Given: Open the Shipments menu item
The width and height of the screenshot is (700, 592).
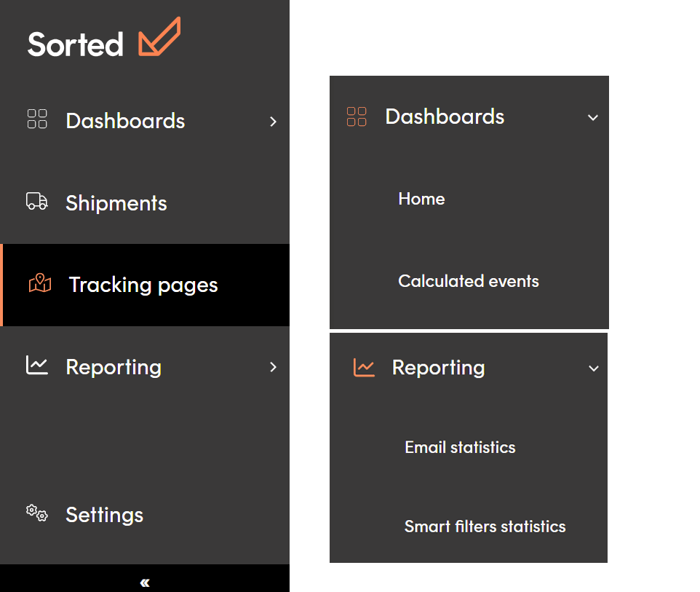Looking at the screenshot, I should (145, 203).
